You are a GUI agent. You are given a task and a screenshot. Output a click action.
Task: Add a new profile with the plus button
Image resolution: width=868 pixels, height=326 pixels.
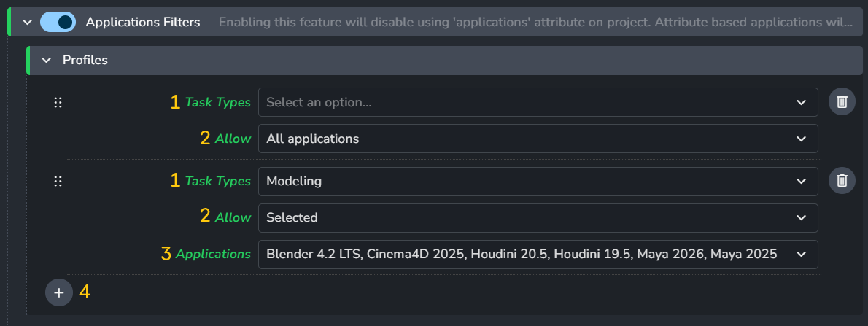pyautogui.click(x=59, y=292)
